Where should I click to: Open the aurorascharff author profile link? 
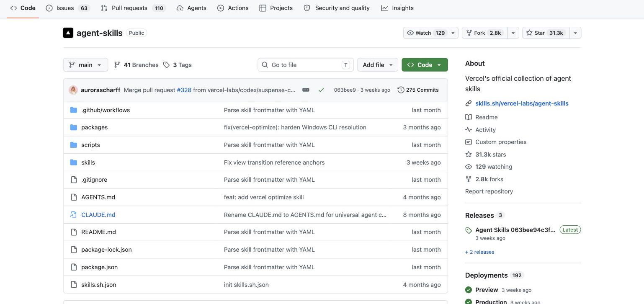100,90
